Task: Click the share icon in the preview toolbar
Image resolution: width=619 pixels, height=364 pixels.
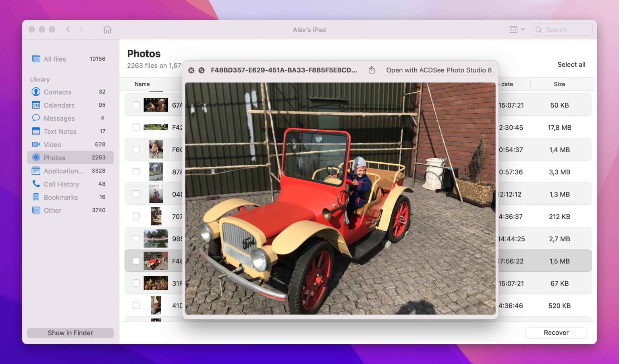Action: tap(371, 70)
